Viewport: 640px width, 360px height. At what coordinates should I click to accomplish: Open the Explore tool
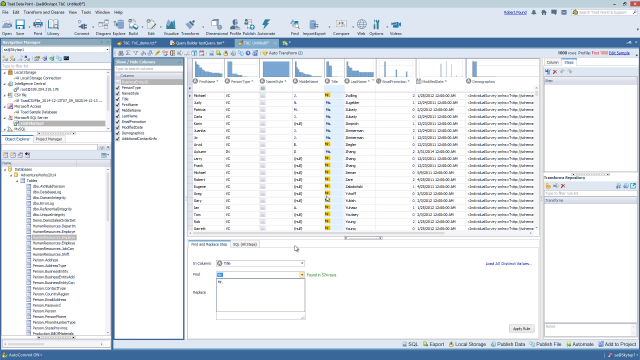pyautogui.click(x=119, y=27)
